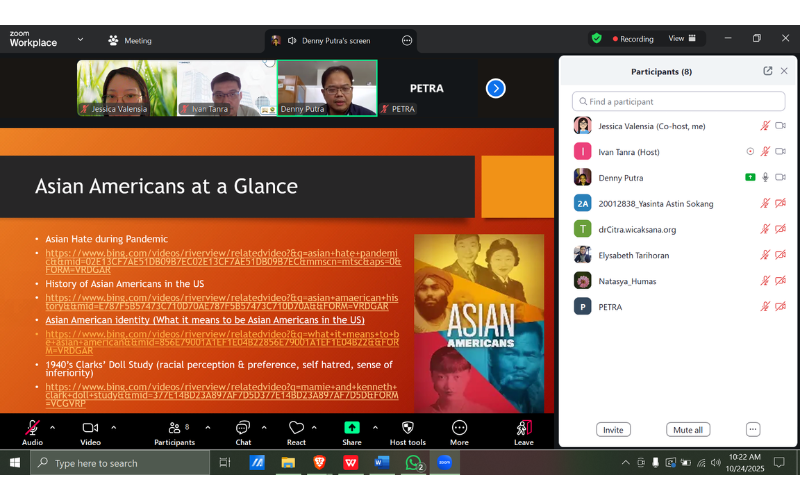This screenshot has width=800, height=500.
Task: Open WhatsApp from the taskbar
Action: (x=413, y=463)
